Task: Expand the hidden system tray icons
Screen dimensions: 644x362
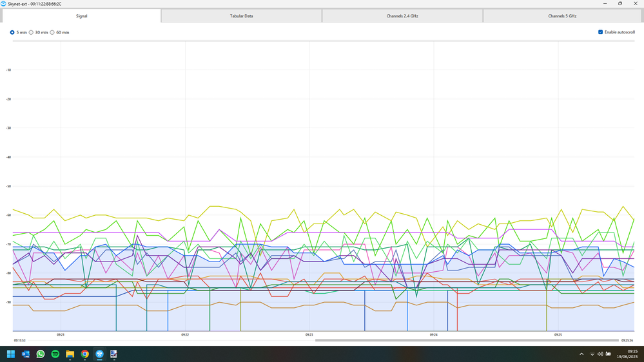Action: point(581,354)
